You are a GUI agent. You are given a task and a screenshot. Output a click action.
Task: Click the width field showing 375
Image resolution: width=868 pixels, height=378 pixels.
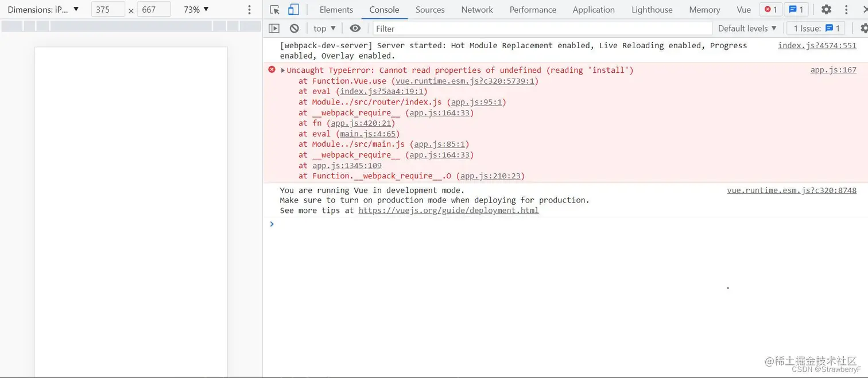point(108,10)
